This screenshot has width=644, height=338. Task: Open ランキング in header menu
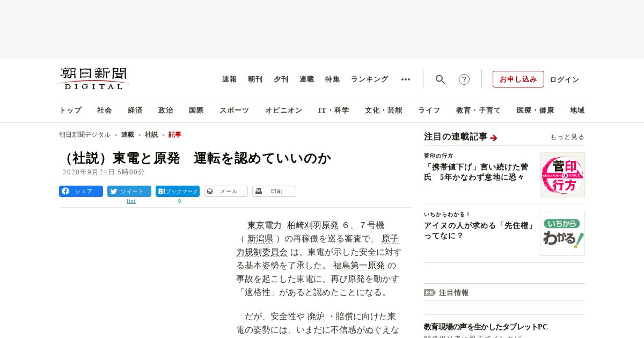coord(370,79)
